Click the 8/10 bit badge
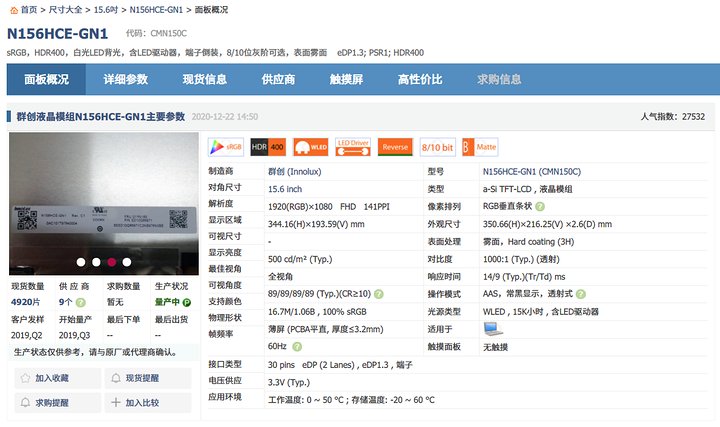This screenshot has height=427, width=720. 437,147
